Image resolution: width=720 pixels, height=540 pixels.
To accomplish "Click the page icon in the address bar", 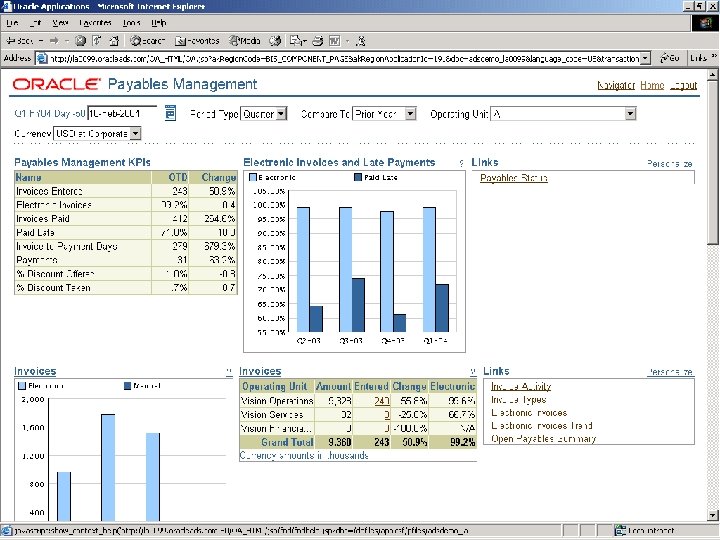I will click(x=42, y=58).
